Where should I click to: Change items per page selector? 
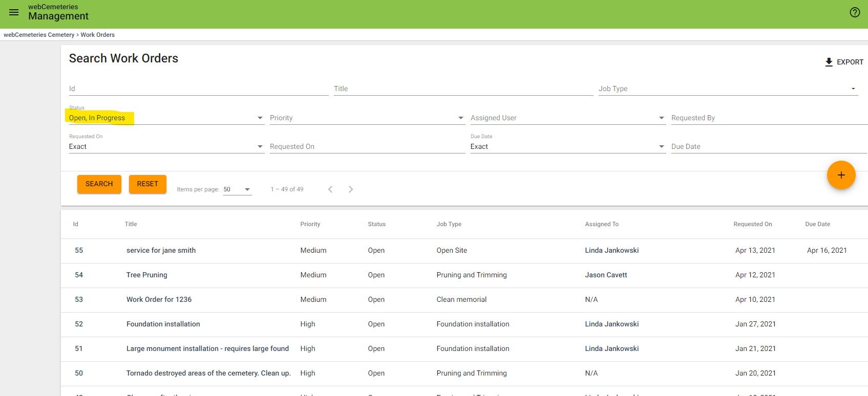(237, 189)
